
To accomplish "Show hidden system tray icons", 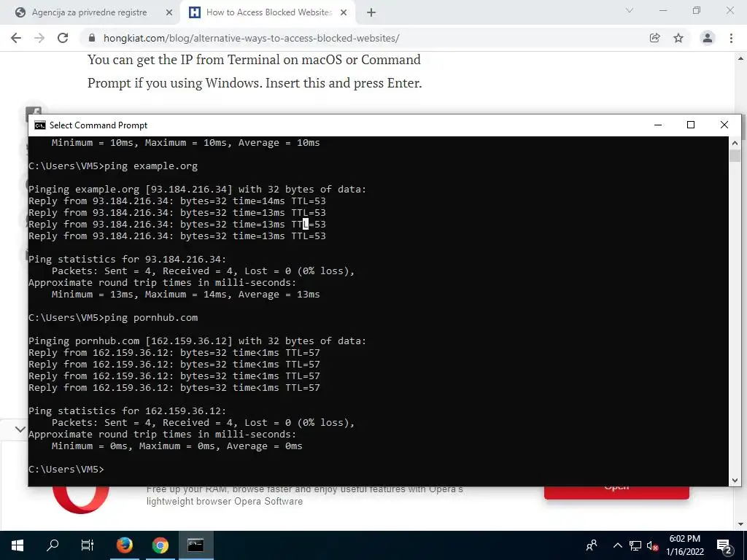I will [x=617, y=545].
